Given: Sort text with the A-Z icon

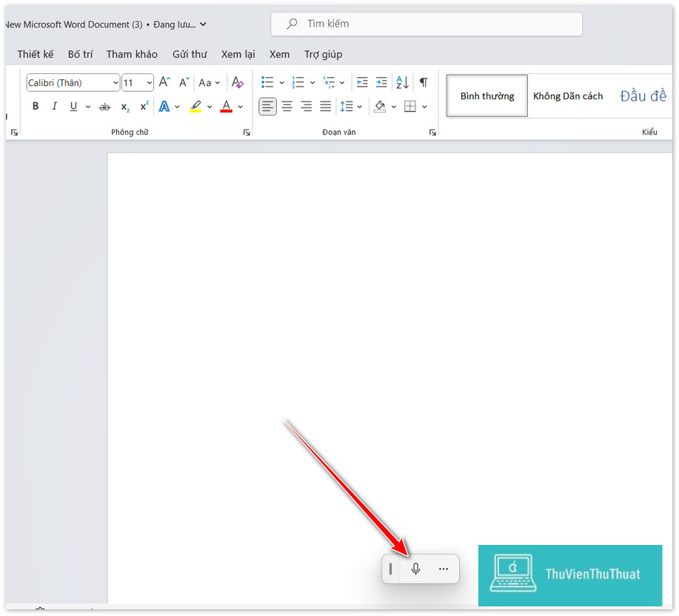Looking at the screenshot, I should (402, 82).
